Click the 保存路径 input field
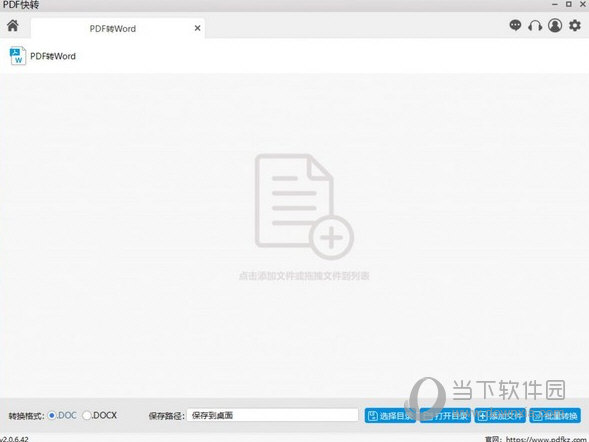This screenshot has width=589, height=442. coord(273,415)
